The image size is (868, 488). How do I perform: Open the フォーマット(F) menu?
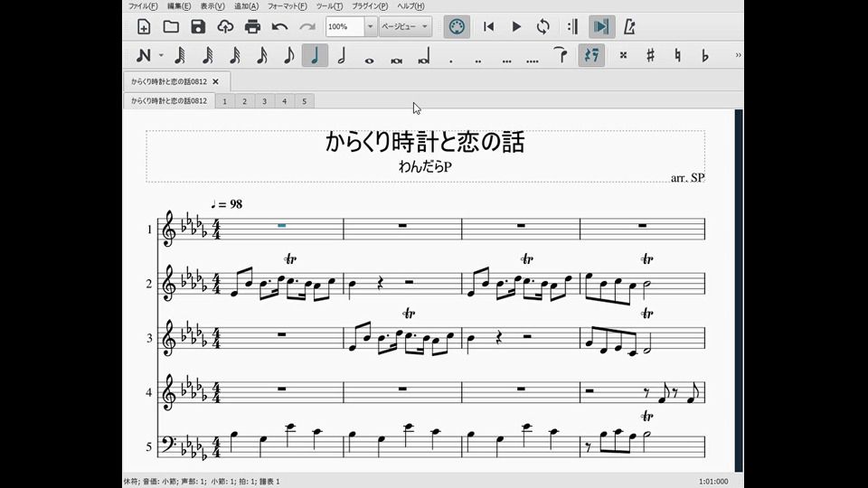pyautogui.click(x=287, y=6)
